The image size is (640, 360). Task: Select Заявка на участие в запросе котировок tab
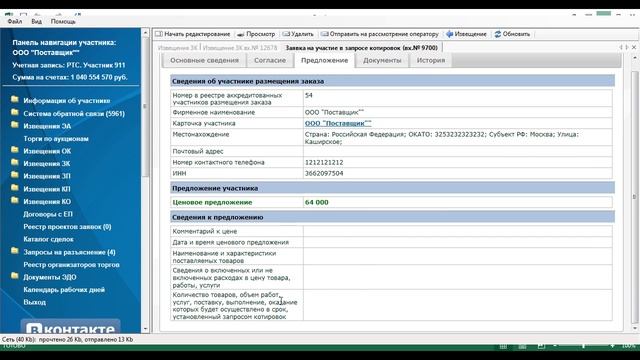[x=362, y=48]
